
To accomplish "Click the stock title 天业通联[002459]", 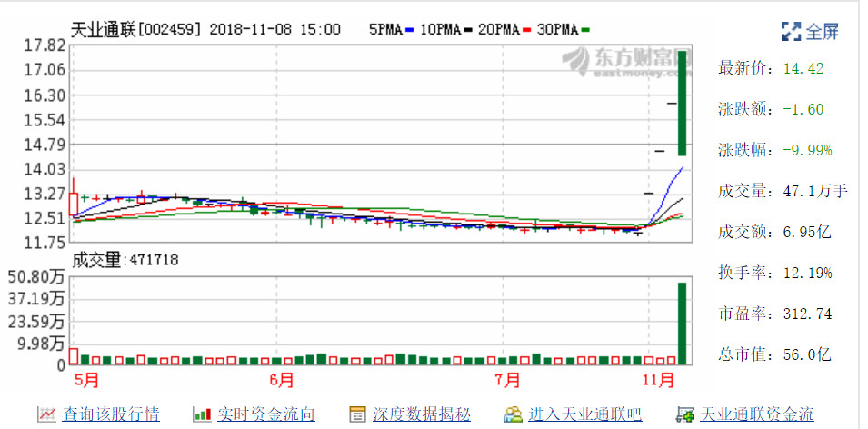I will 135,30.
